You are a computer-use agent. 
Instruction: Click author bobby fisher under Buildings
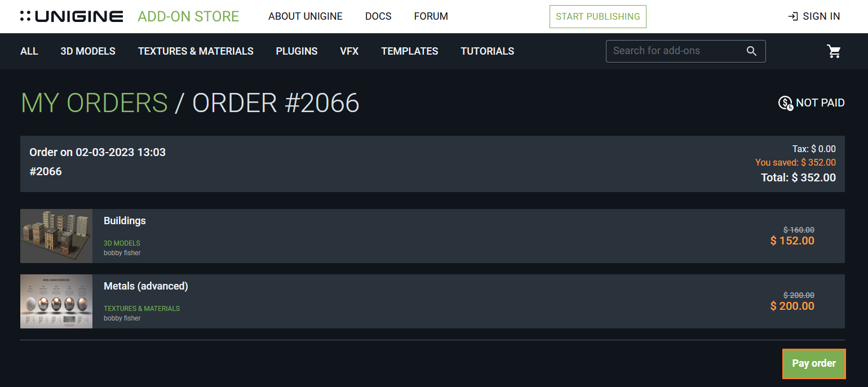[122, 253]
